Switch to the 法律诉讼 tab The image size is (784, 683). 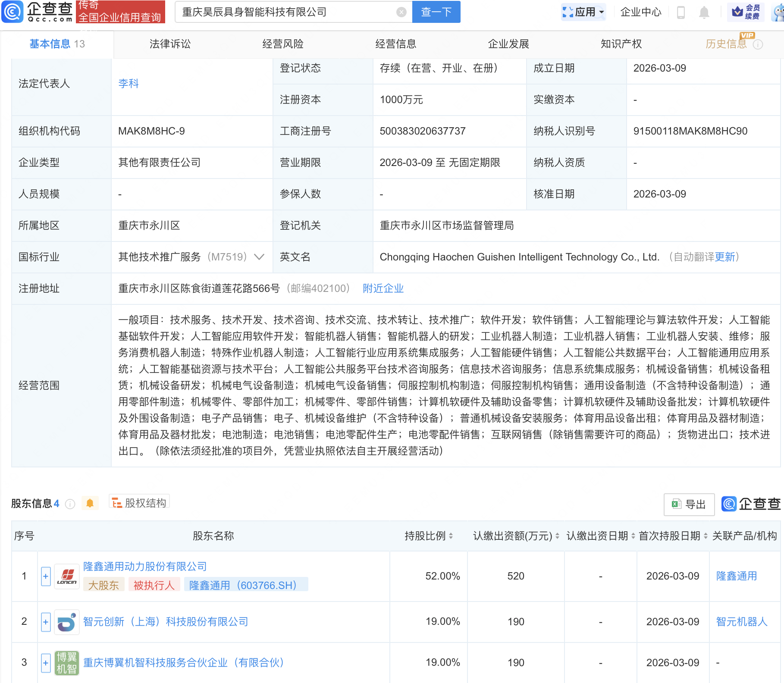(170, 44)
